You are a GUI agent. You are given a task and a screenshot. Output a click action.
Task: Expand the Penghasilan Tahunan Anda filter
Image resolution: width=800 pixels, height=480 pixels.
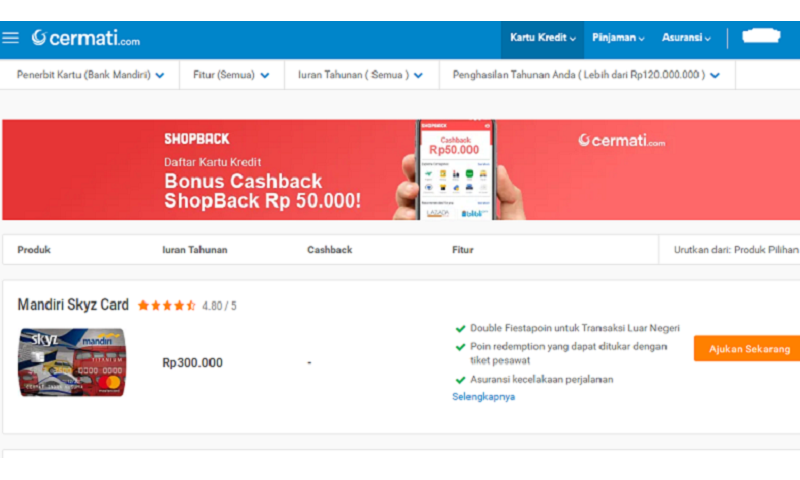(x=586, y=75)
